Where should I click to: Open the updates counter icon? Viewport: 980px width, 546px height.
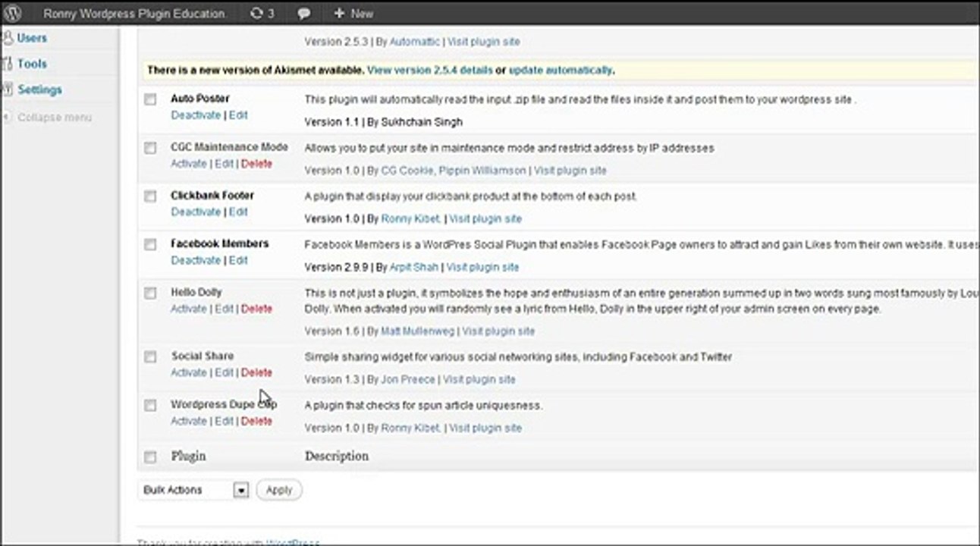click(x=257, y=13)
